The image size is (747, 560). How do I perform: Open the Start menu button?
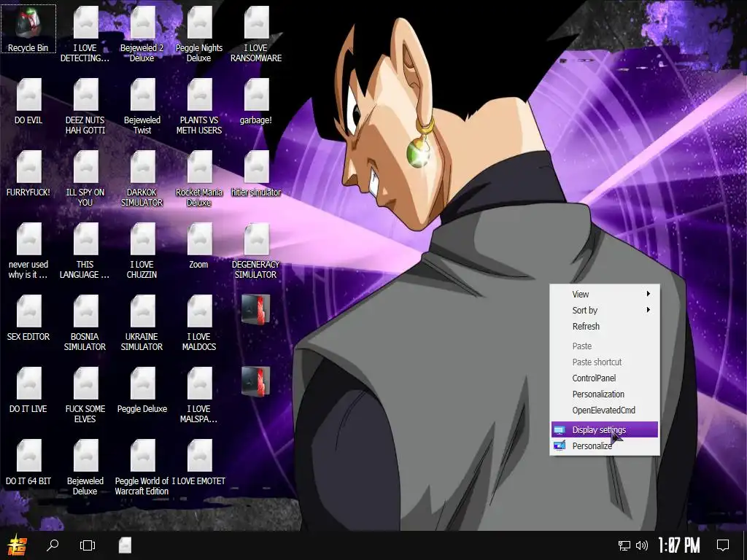point(17,545)
